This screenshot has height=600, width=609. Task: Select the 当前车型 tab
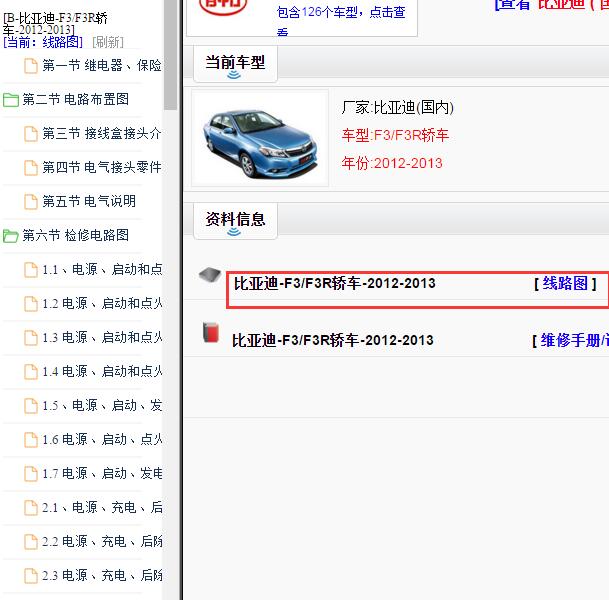(235, 64)
